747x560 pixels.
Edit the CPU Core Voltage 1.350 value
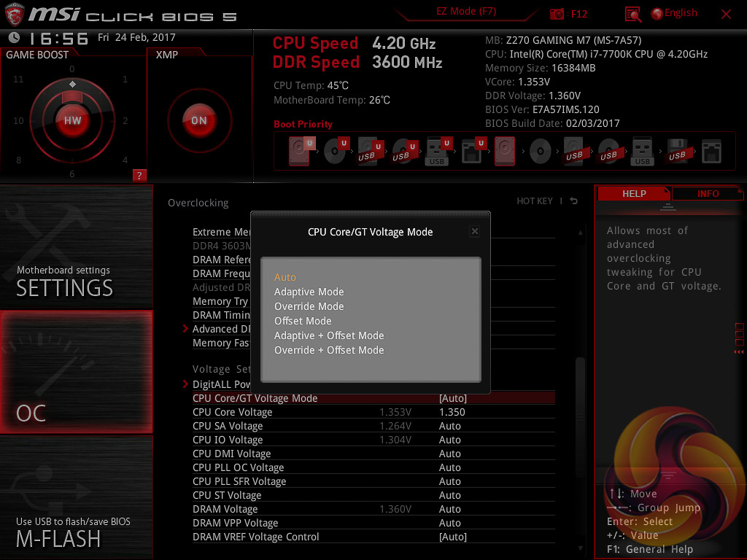452,412
